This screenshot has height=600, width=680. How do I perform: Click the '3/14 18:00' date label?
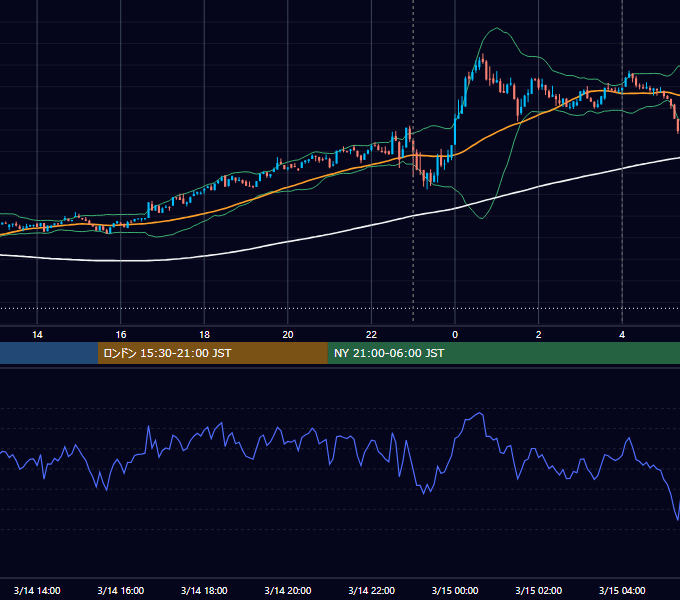[204, 590]
